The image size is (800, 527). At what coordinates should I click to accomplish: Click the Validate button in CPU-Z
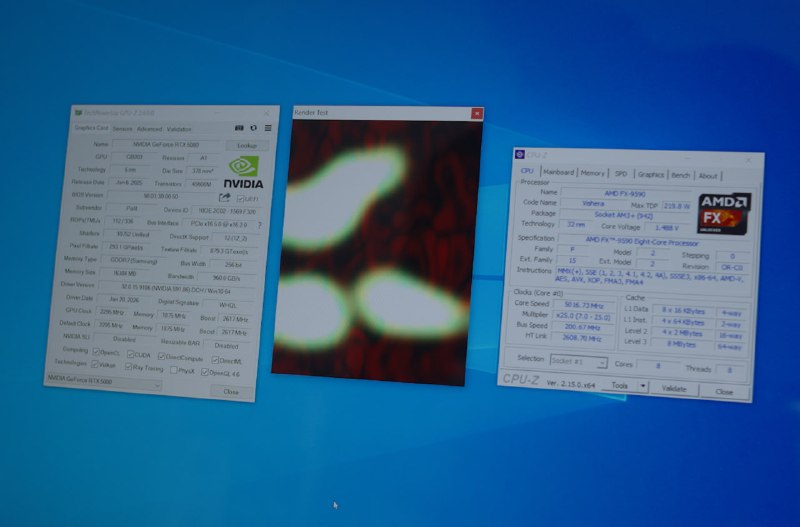(x=673, y=388)
